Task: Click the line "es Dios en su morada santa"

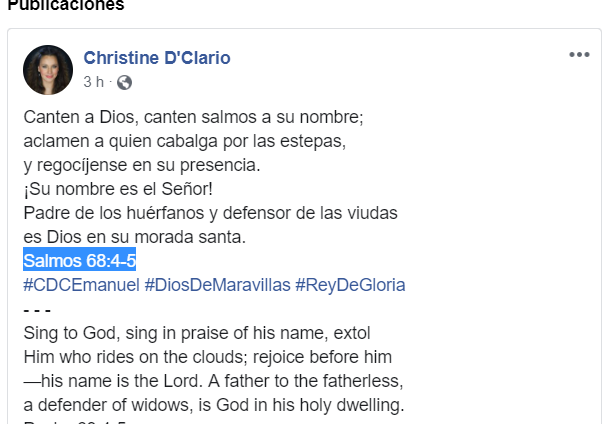Action: pos(134,237)
